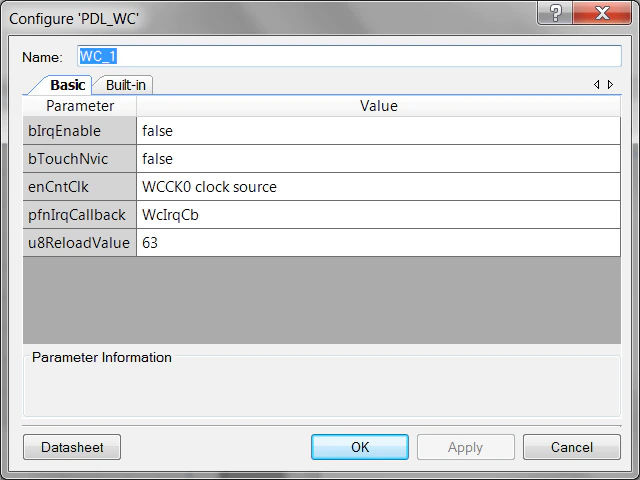Switch to the Built-in tab

125,85
